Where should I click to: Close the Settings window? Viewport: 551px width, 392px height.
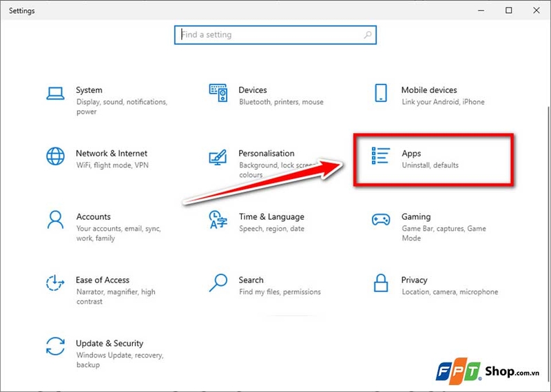pyautogui.click(x=537, y=10)
